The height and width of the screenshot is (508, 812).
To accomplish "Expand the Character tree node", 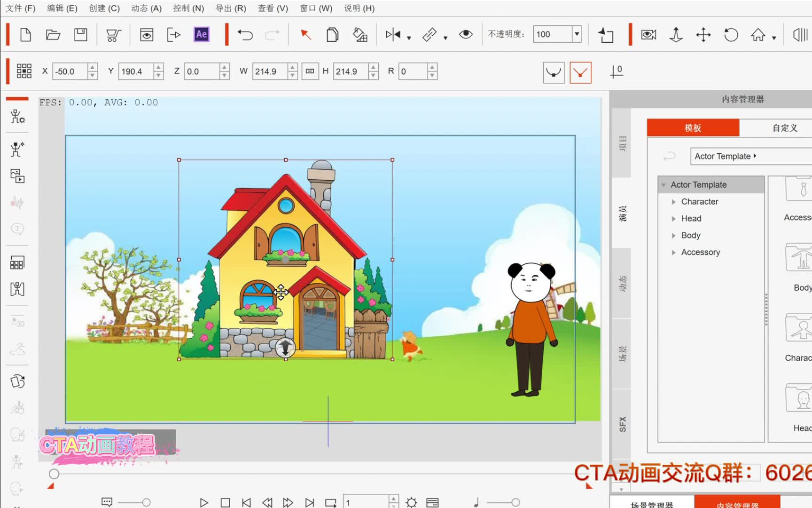I will coord(673,202).
